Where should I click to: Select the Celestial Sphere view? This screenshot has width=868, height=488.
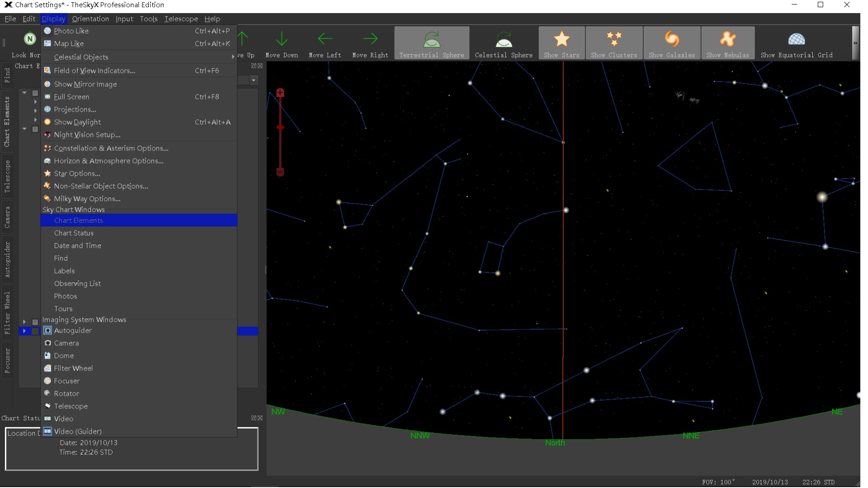click(504, 43)
